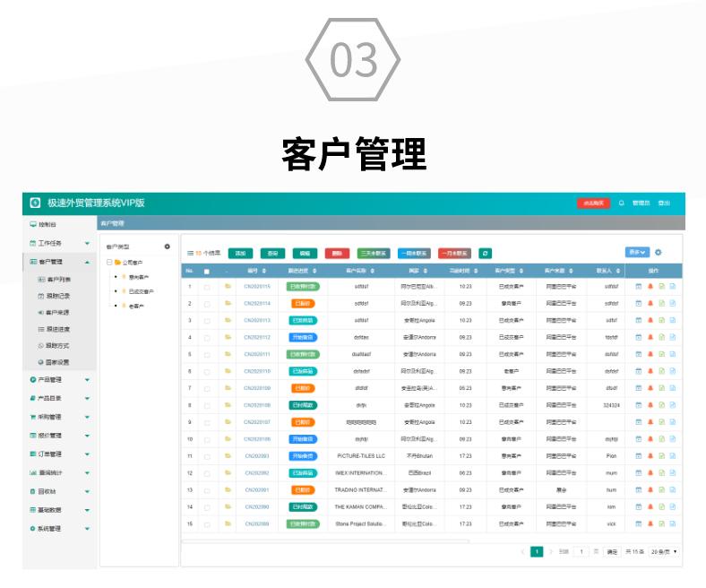Click the calendar icon for row CN2020115
The width and height of the screenshot is (706, 588).
pos(639,286)
